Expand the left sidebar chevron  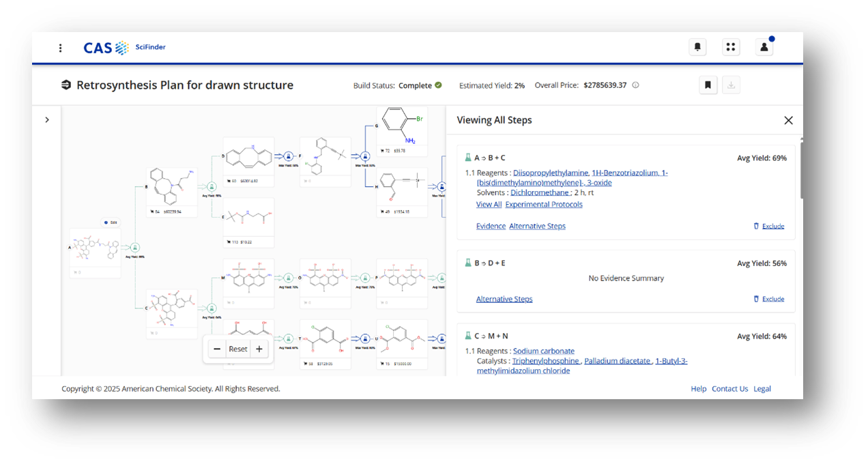47,120
